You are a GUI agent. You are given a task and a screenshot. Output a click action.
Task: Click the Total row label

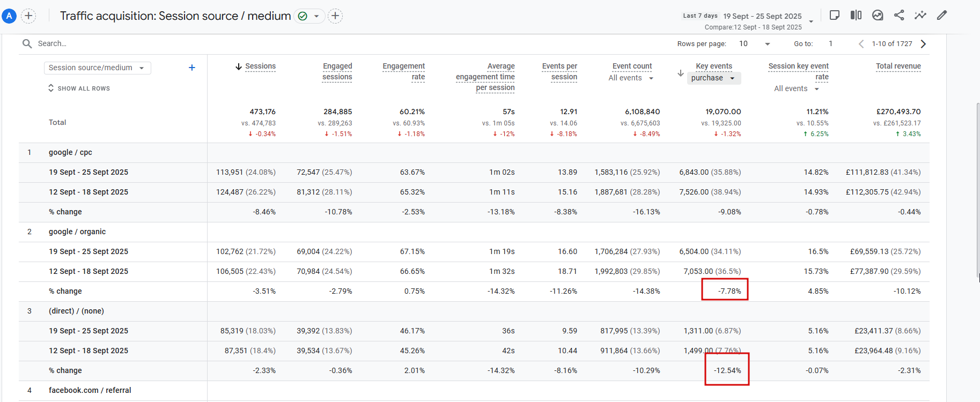pyautogui.click(x=57, y=122)
